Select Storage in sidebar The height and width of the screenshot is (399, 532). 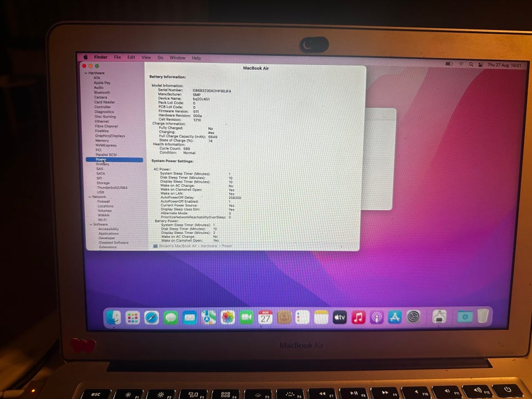[103, 182]
